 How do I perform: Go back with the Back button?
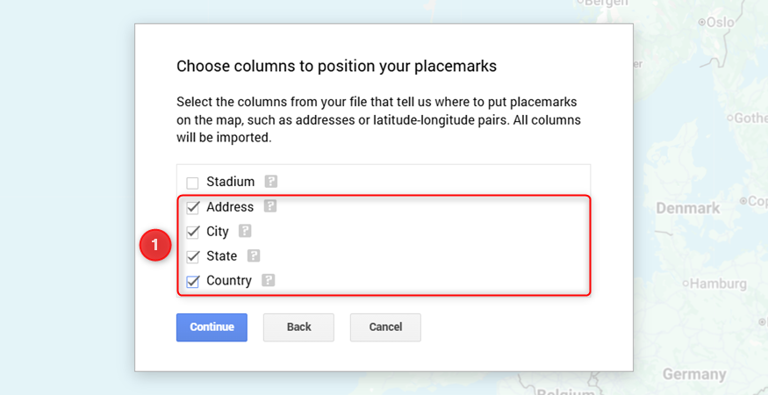[299, 327]
